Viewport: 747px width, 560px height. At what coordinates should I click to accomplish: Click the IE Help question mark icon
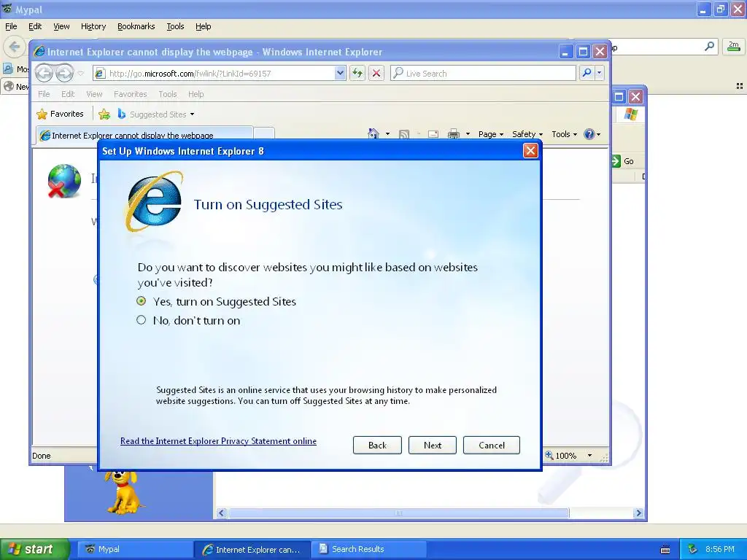pos(589,134)
